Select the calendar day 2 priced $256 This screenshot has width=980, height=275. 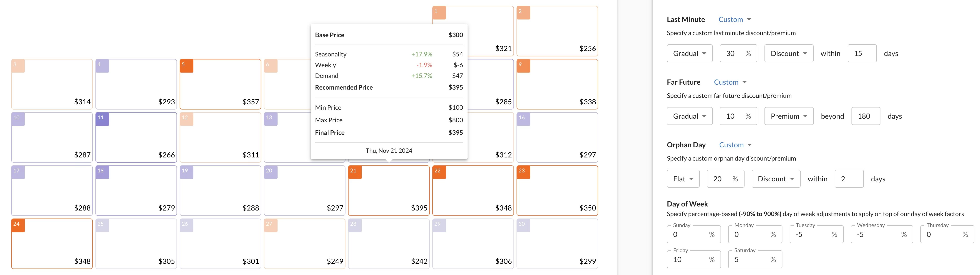[x=557, y=31]
